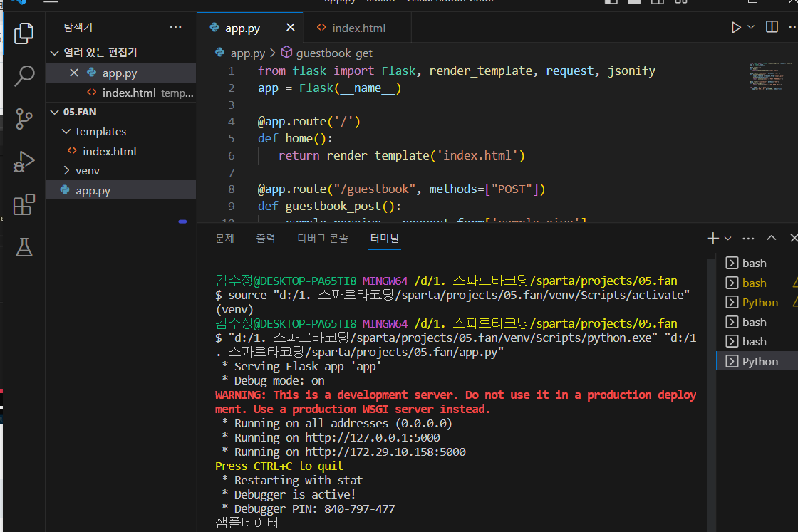Viewport: 798px width, 532px height.
Task: Click app.py in the breadcrumb
Action: pos(247,53)
